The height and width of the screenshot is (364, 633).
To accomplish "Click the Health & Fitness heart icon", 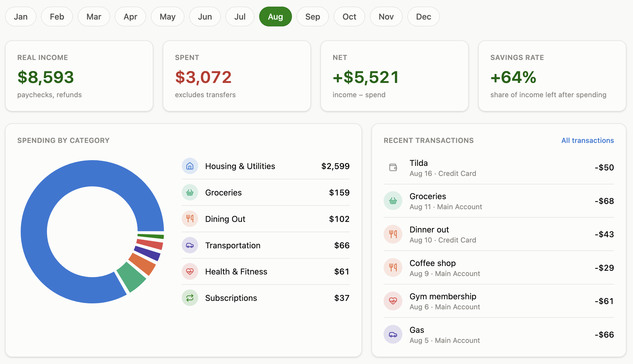I will (x=190, y=271).
